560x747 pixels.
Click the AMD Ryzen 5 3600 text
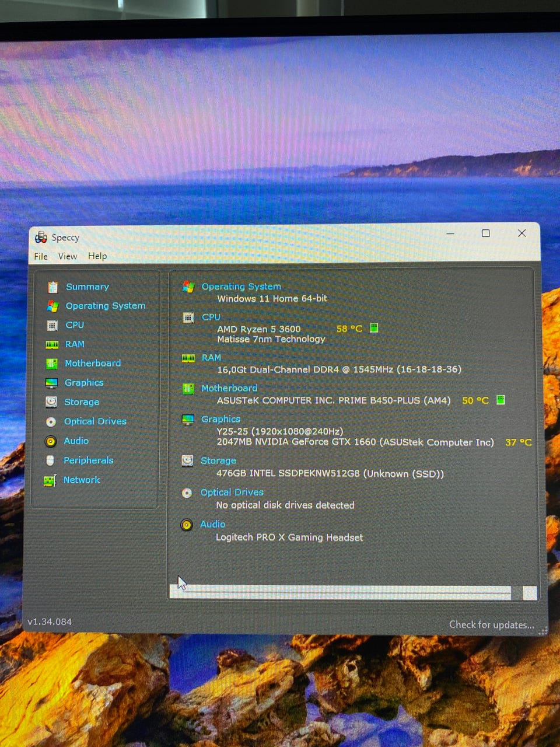pos(259,329)
